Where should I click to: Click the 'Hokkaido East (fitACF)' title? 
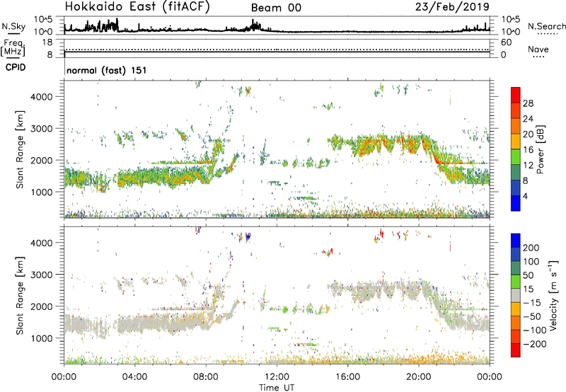[x=137, y=7]
